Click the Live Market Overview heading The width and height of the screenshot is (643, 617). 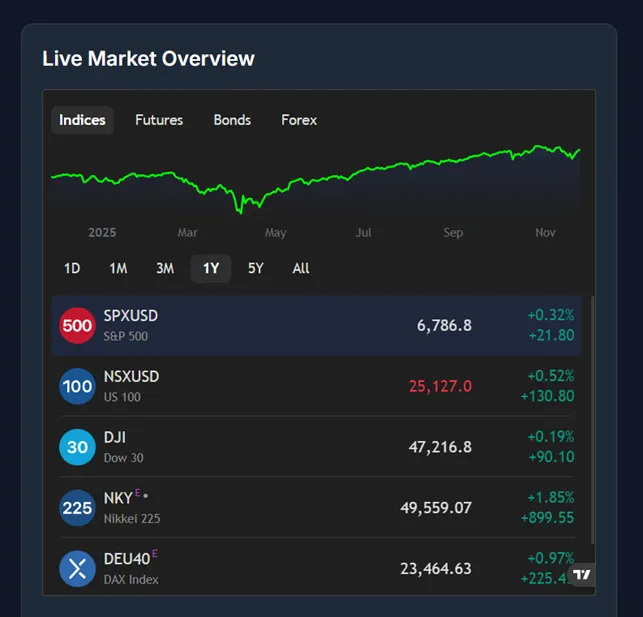coord(148,59)
